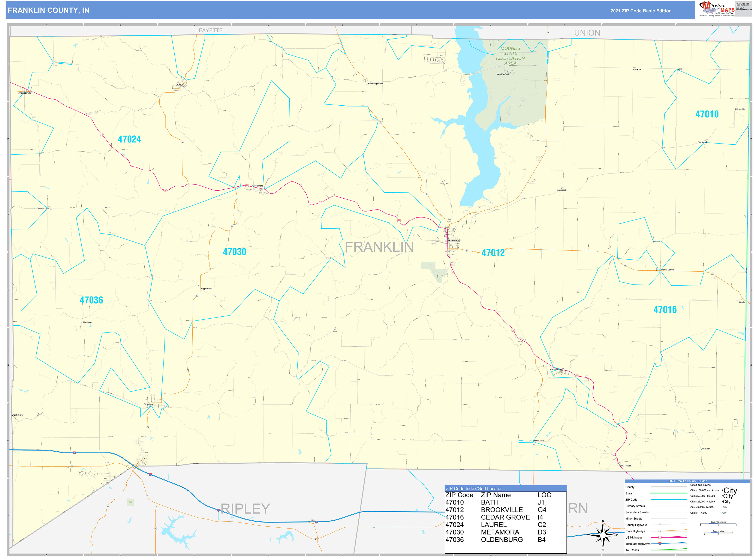Click the Raymond town label

702,142
